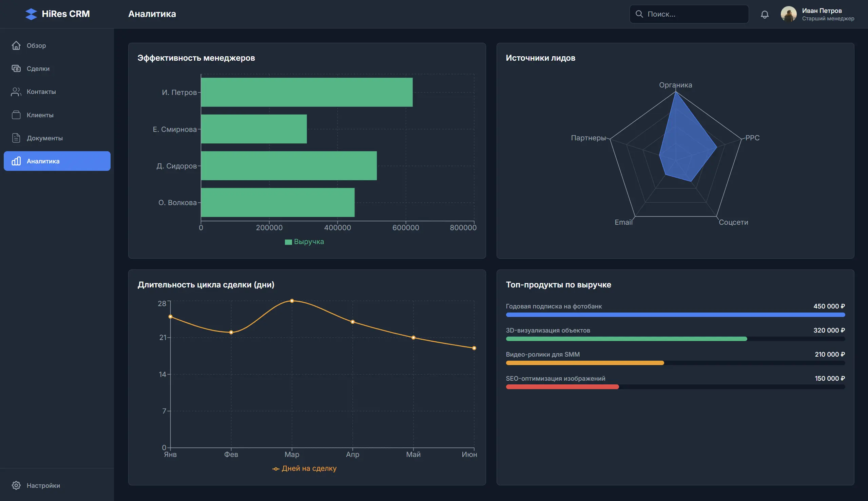868x501 pixels.
Task: Click the Годовая подписка на фотобанк product
Action: pyautogui.click(x=553, y=306)
